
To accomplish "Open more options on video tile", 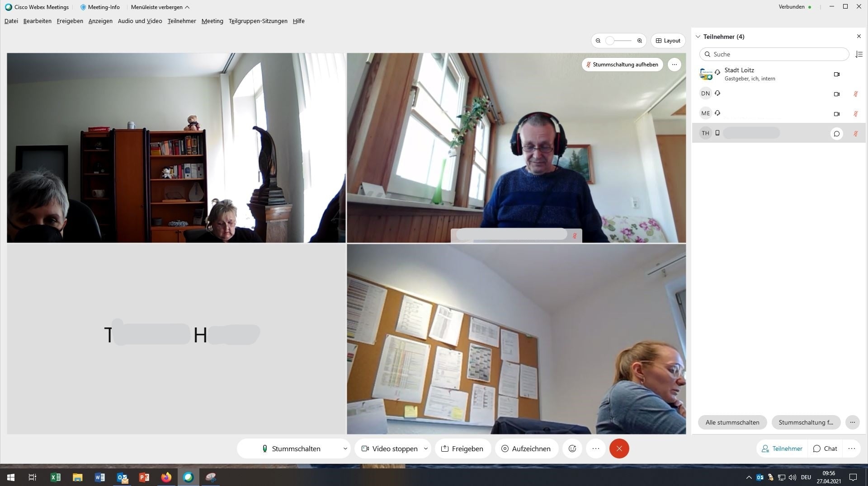I will [674, 65].
